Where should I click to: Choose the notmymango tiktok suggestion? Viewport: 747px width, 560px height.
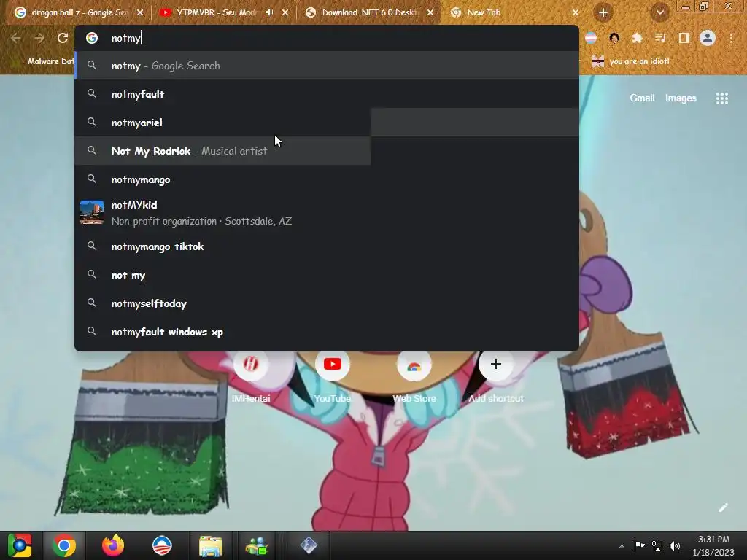326,246
